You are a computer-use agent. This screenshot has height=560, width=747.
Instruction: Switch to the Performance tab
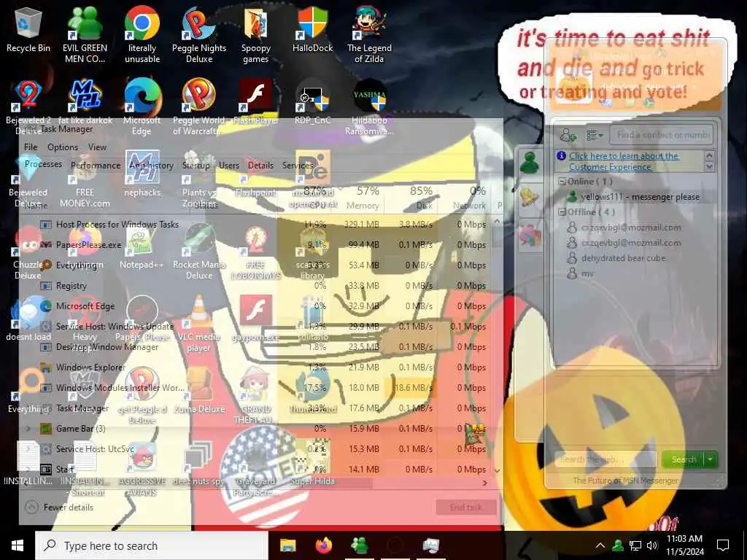click(96, 166)
